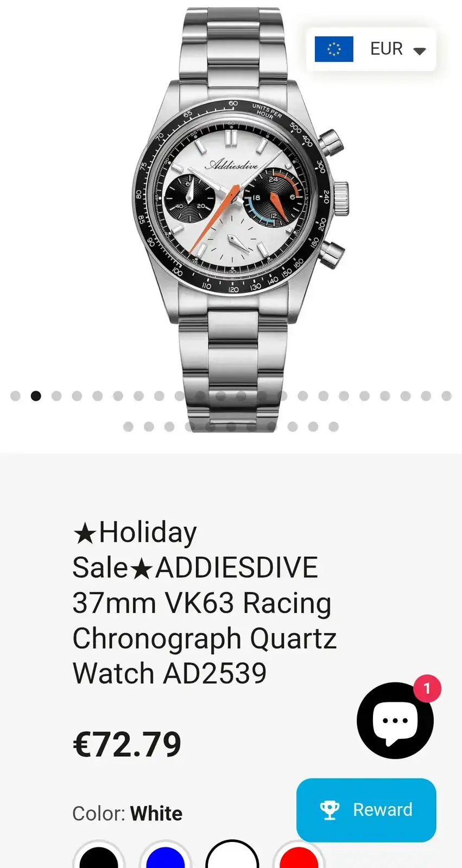The height and width of the screenshot is (868, 462).
Task: Jump to last dot in top row
Action: pyautogui.click(x=447, y=396)
